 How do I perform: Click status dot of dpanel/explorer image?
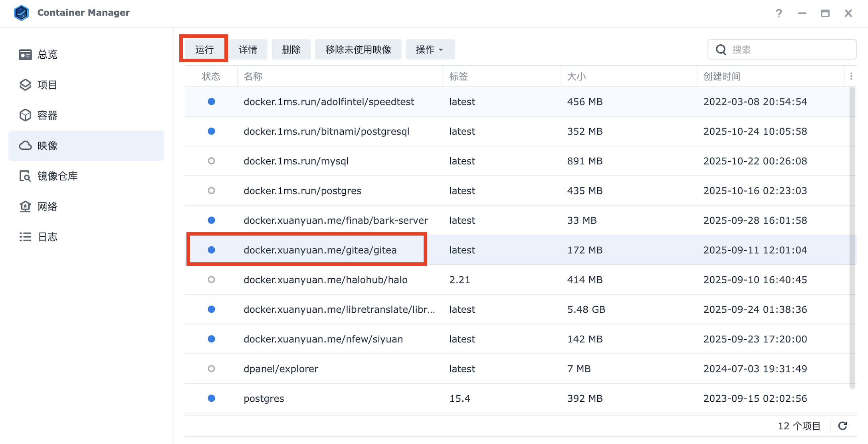tap(211, 369)
